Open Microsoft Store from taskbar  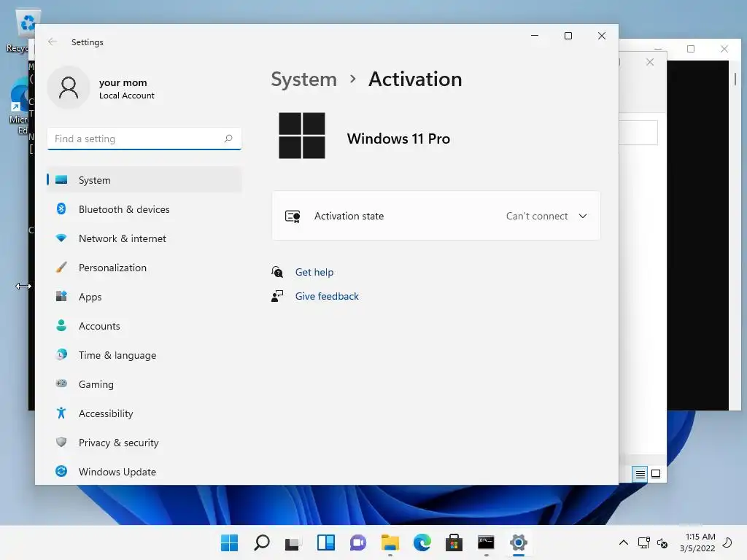(454, 542)
